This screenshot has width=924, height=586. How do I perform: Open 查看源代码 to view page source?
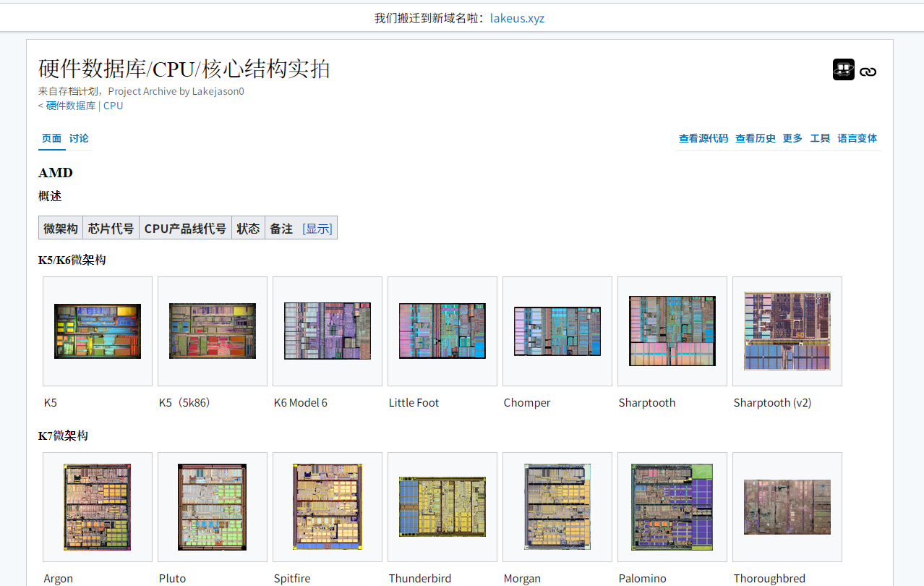pos(703,138)
